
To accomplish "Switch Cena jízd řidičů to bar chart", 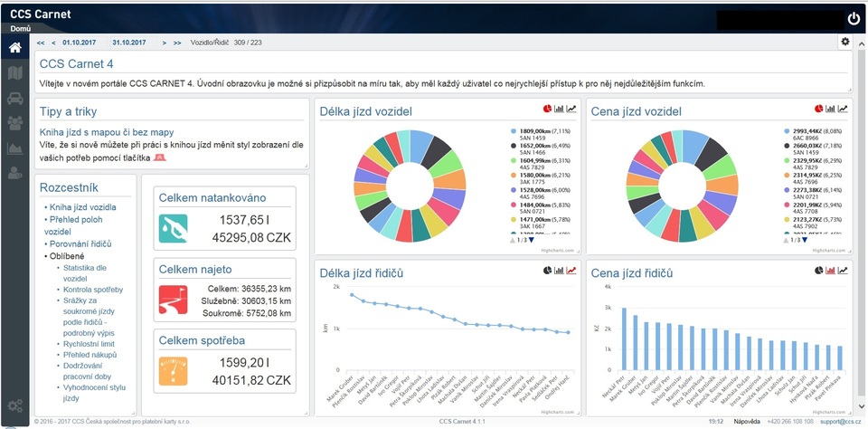I will 830,271.
